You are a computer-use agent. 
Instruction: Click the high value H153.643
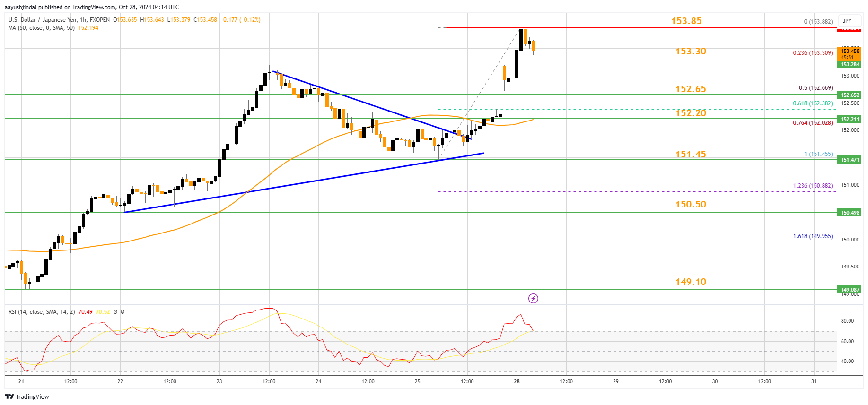[152, 20]
